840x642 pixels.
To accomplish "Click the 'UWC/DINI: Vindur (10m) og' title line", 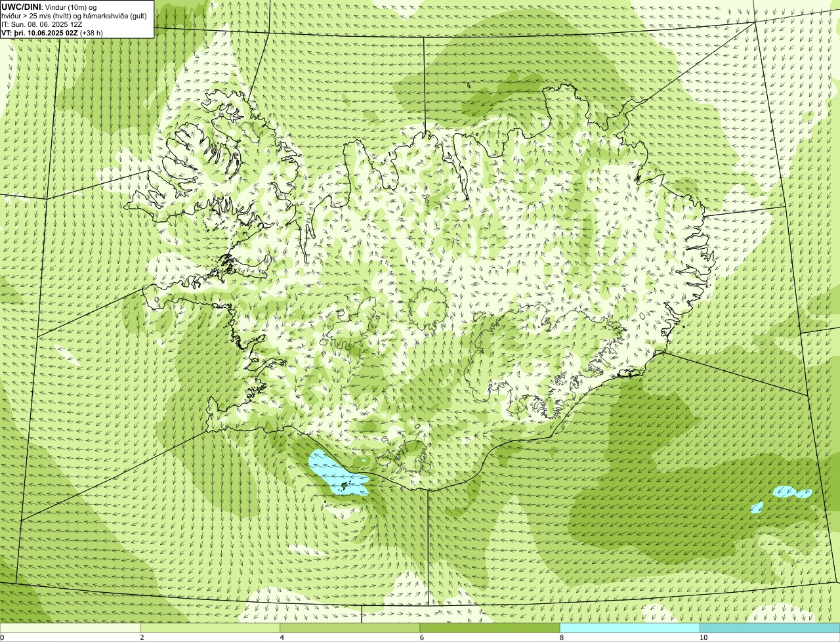I will [x=49, y=7].
